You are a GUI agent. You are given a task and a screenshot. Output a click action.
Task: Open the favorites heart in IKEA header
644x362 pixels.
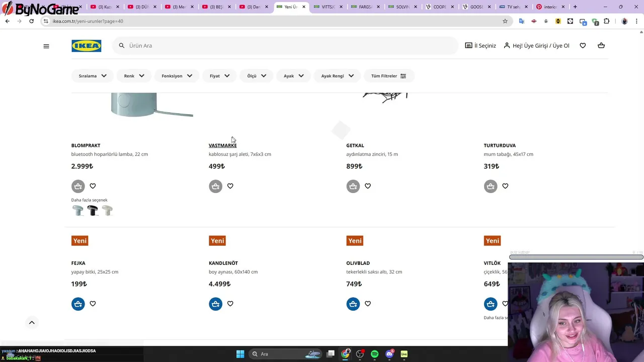(x=583, y=46)
